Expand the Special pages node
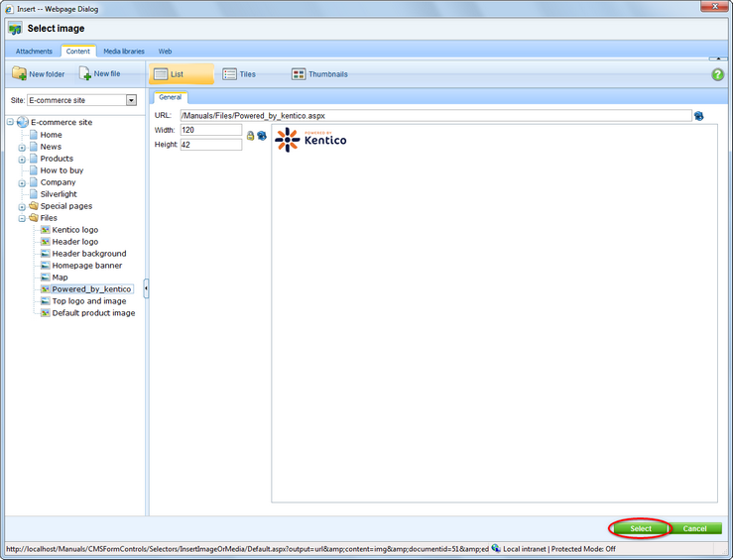The width and height of the screenshot is (733, 560). 22,207
